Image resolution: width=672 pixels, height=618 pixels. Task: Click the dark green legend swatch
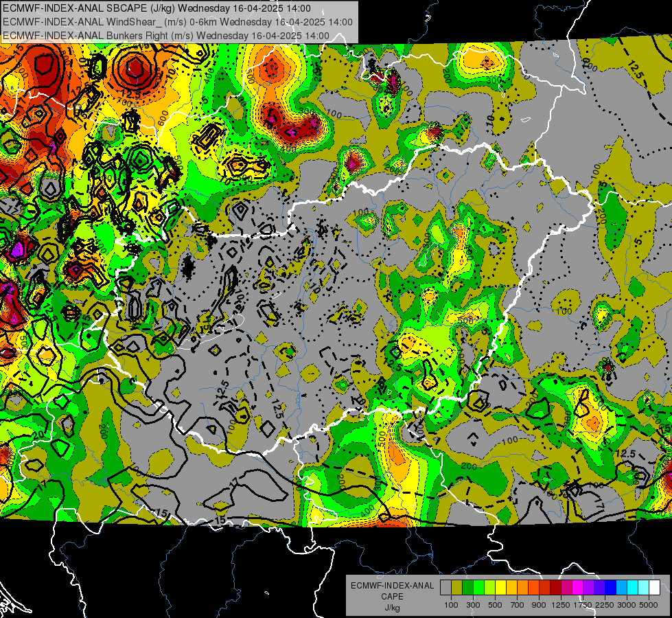467,587
